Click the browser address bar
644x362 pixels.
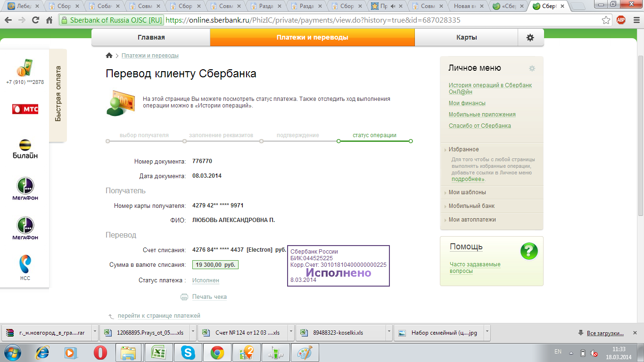click(330, 20)
